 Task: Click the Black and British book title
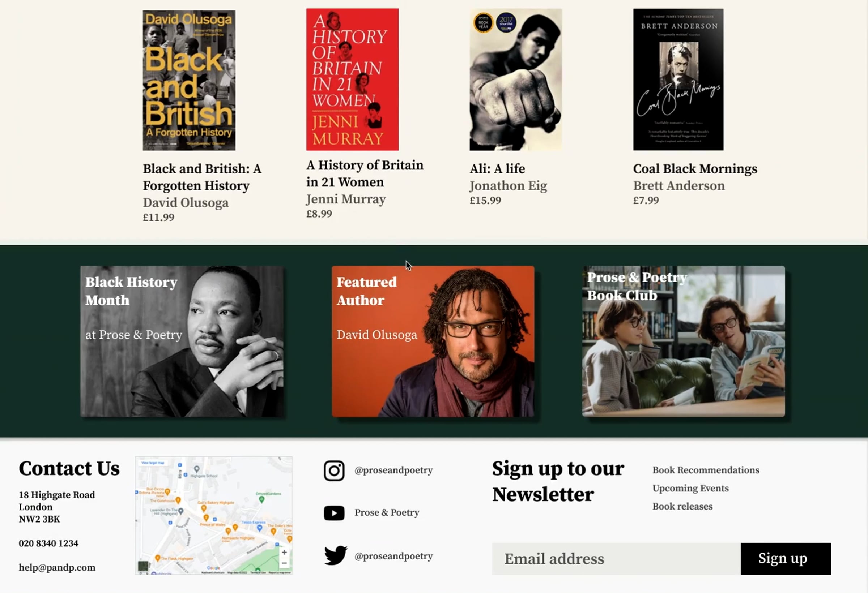[x=202, y=177]
